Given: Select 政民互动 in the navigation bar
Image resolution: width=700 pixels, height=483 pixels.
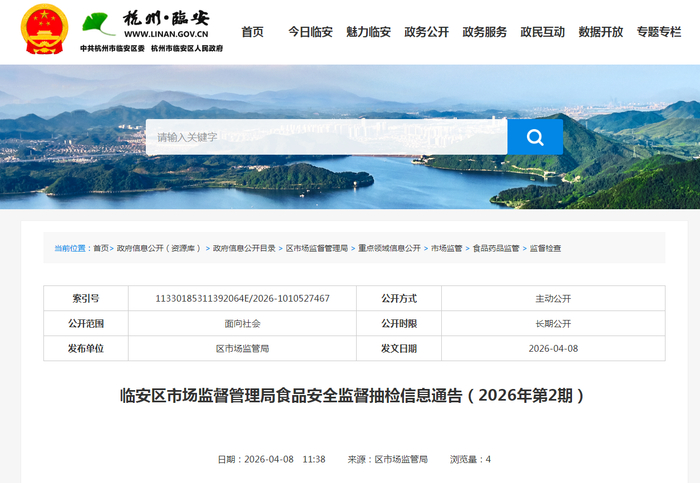Looking at the screenshot, I should (x=542, y=32).
